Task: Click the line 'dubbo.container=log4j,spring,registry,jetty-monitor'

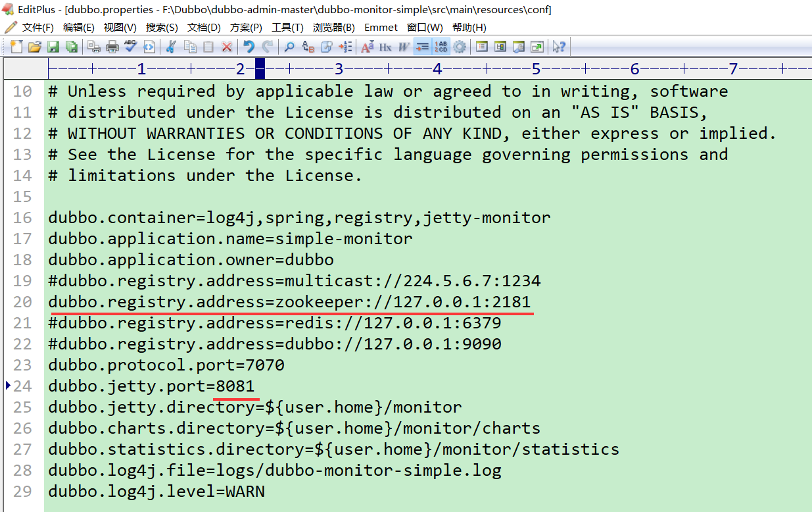Action: pos(299,218)
